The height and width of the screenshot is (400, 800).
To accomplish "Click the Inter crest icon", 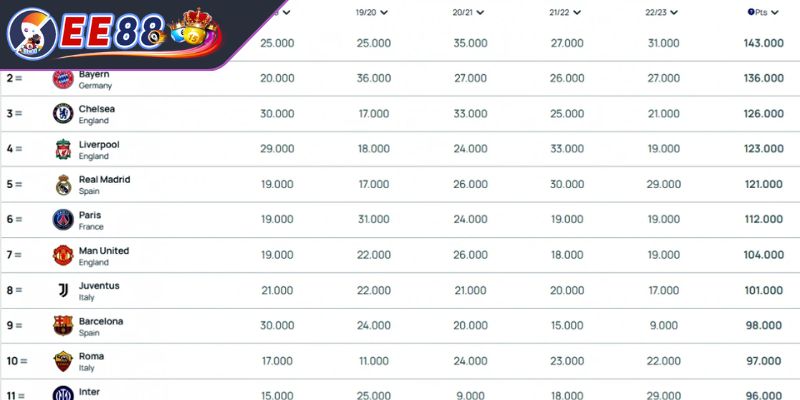I will (x=63, y=393).
